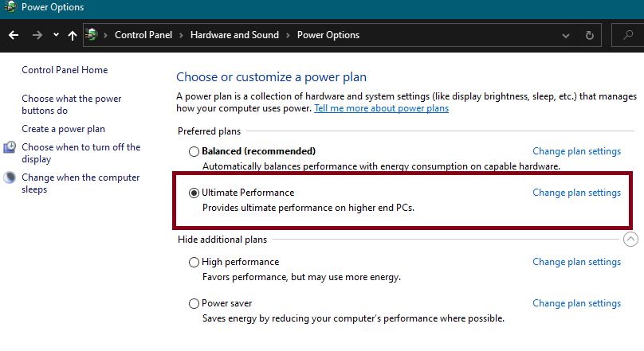The width and height of the screenshot is (644, 351).
Task: Select the Balanced (recommended) radio button
Action: [x=194, y=152]
